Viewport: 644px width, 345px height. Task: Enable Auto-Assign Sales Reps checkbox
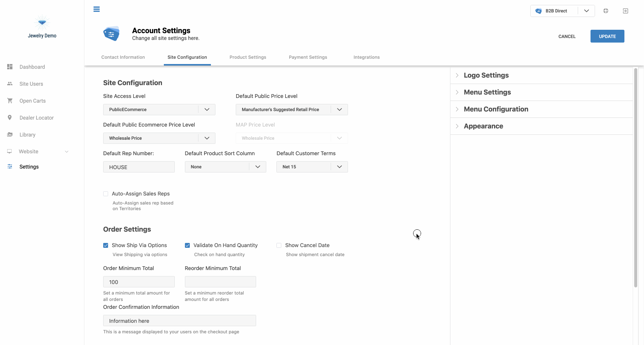point(105,194)
